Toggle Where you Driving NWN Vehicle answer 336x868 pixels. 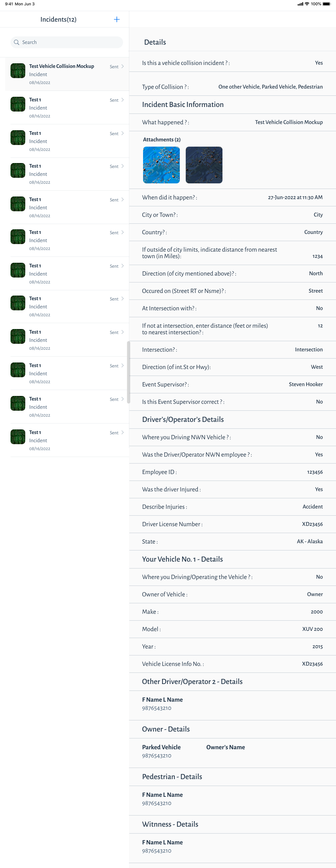(x=319, y=437)
